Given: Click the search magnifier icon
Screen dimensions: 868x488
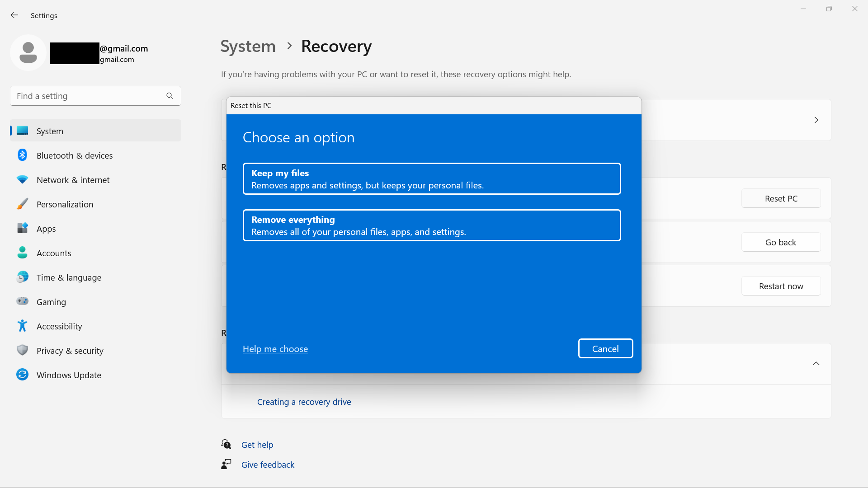Looking at the screenshot, I should (x=170, y=96).
